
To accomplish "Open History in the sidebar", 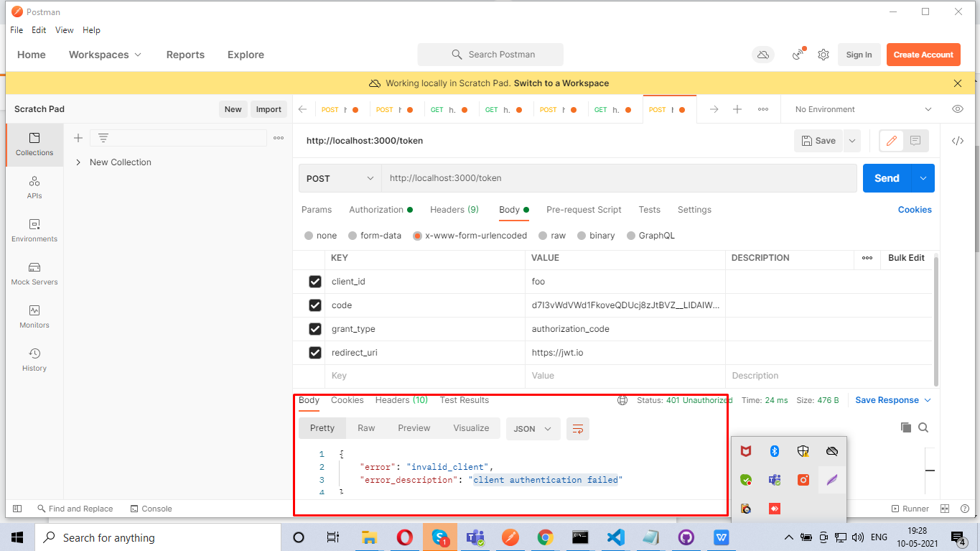I will (34, 360).
